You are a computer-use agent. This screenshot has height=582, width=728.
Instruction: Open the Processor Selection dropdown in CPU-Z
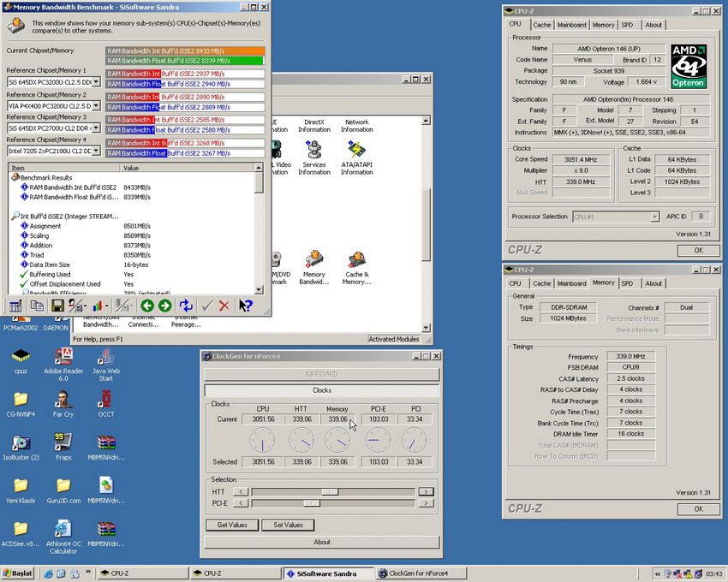tap(654, 217)
